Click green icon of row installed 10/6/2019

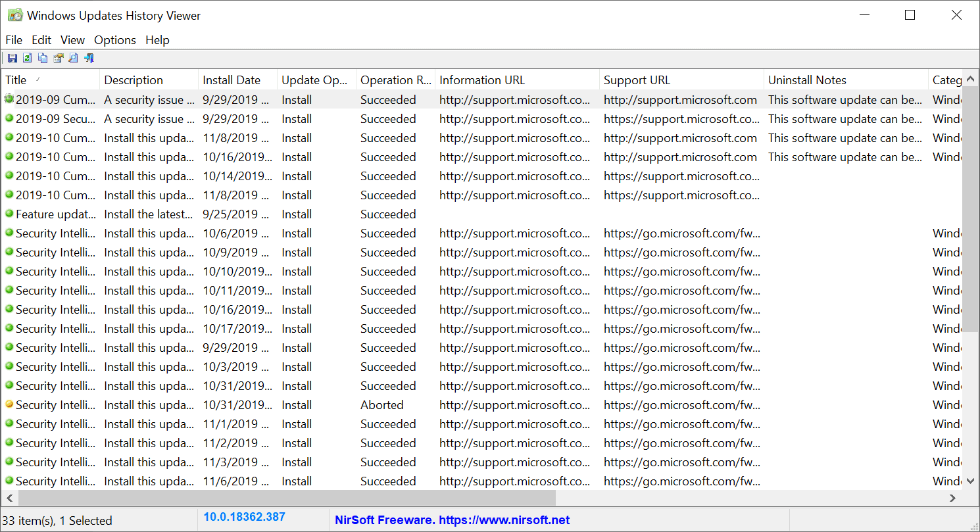point(9,233)
